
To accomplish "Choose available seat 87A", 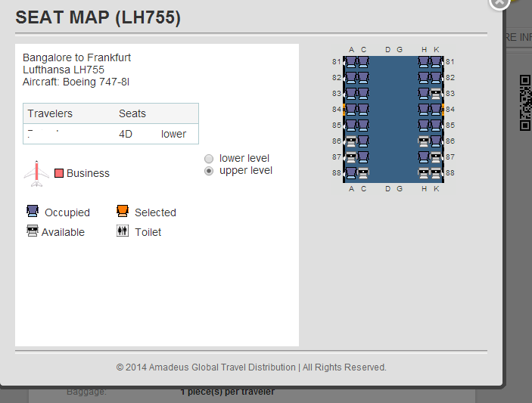I will 351,157.
